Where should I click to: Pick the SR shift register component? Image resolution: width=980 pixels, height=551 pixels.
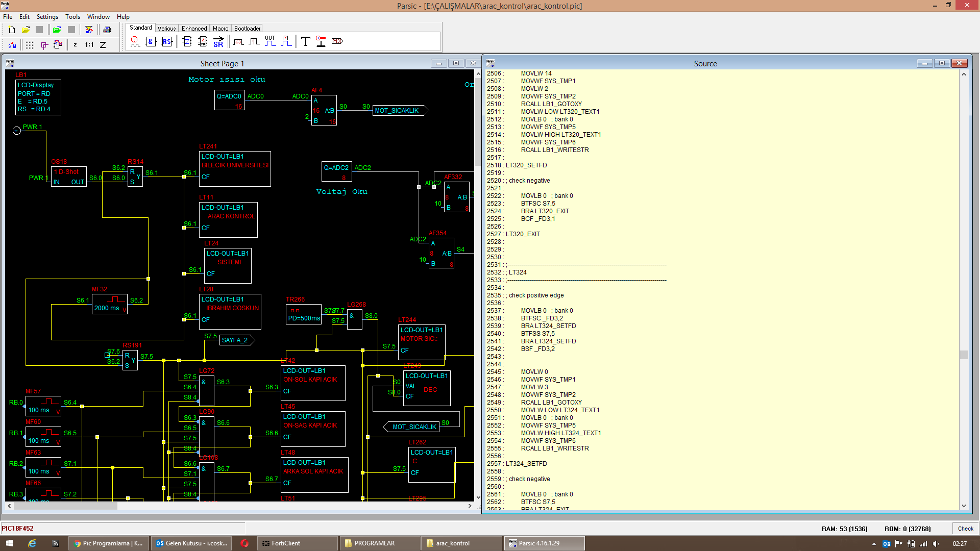[218, 41]
